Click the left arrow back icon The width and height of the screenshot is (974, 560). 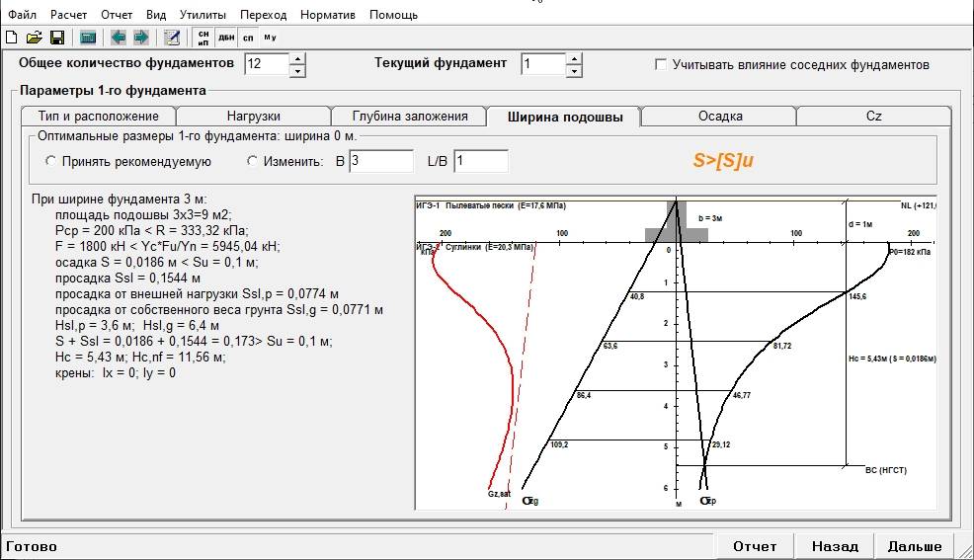click(118, 38)
